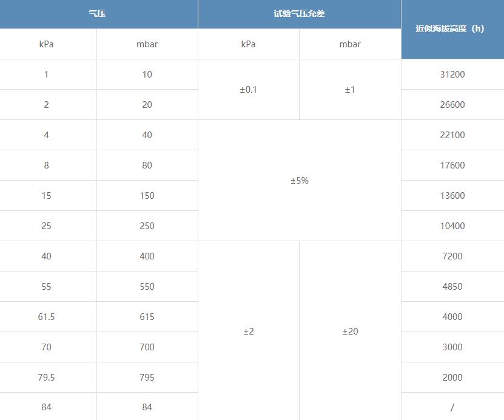Click the 试验气压允差 header cell
This screenshot has height=420, width=504.
[x=299, y=13]
